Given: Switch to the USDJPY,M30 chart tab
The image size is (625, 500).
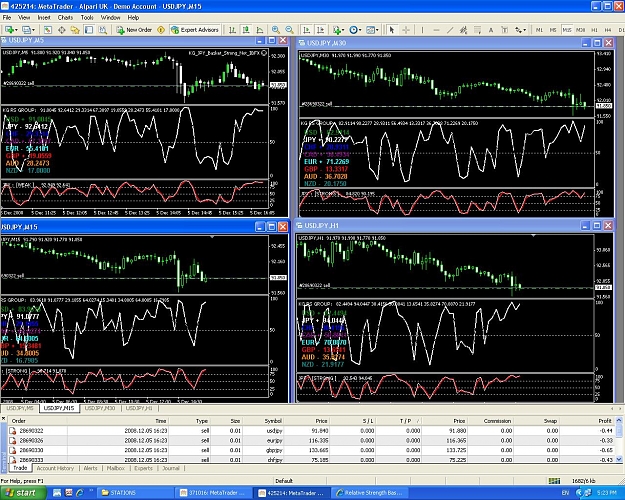Looking at the screenshot, I should pyautogui.click(x=100, y=408).
